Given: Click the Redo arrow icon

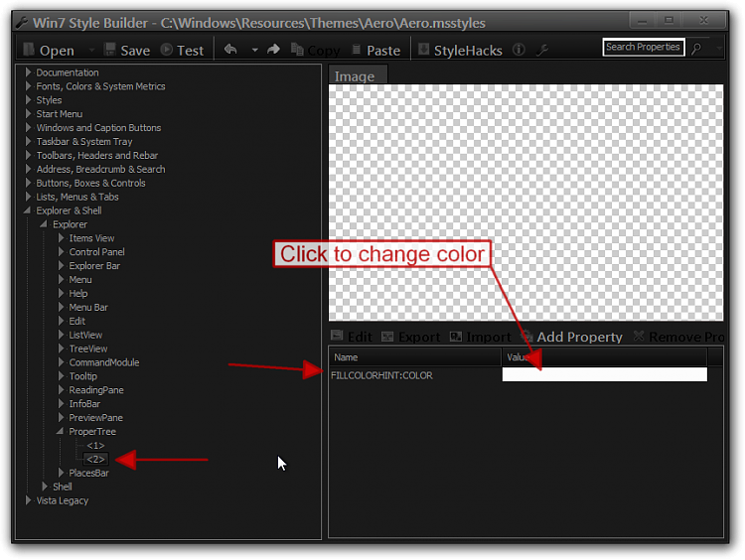Looking at the screenshot, I should click(273, 49).
